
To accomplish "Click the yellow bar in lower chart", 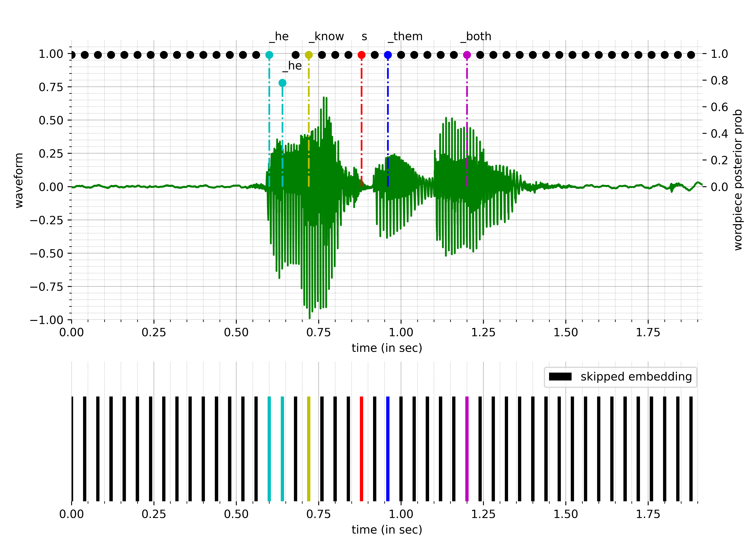I will pyautogui.click(x=309, y=448).
